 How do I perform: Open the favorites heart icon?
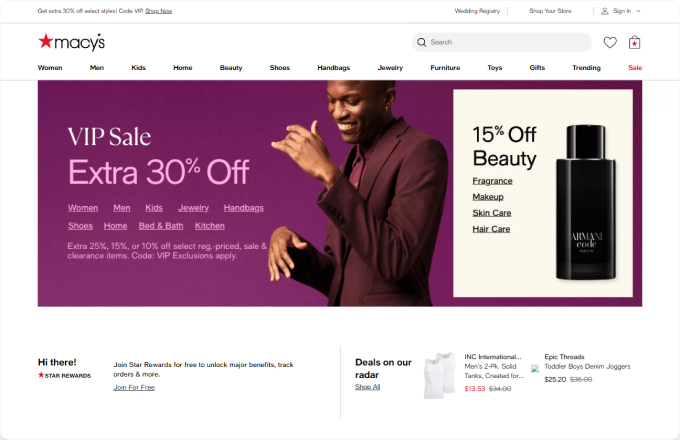tap(610, 42)
